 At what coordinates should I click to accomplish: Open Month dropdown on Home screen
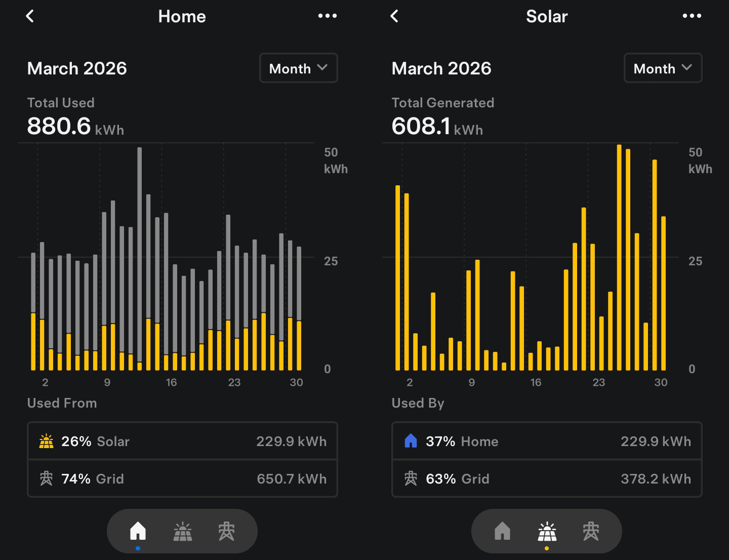(x=298, y=68)
